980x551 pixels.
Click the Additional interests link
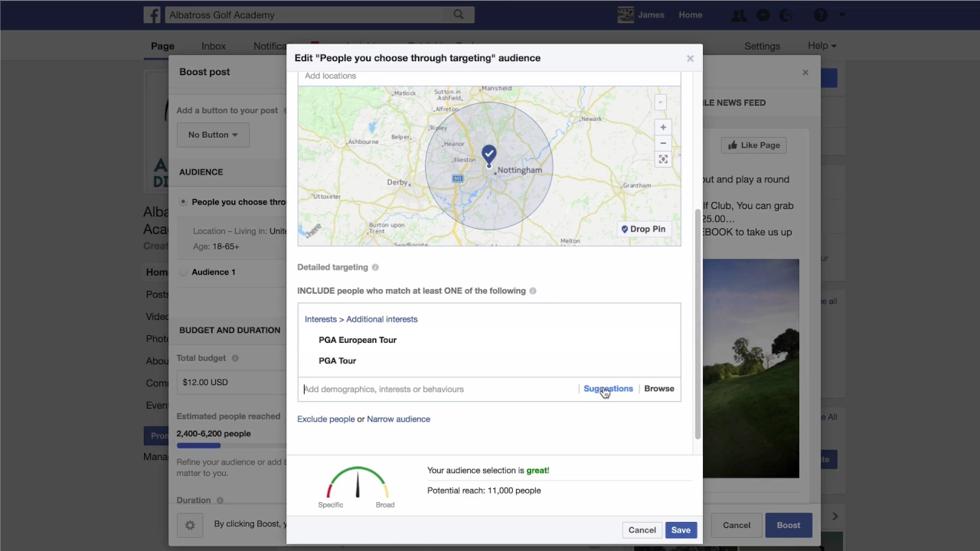click(382, 319)
